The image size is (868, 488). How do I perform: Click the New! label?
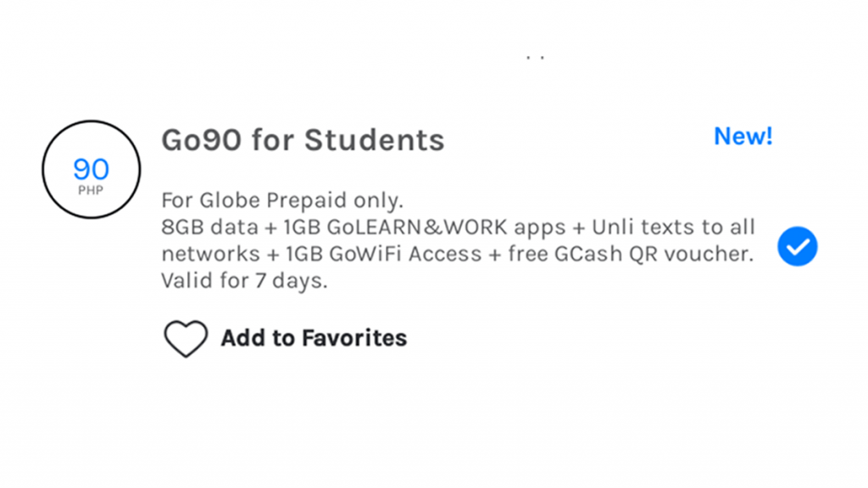[x=743, y=136]
